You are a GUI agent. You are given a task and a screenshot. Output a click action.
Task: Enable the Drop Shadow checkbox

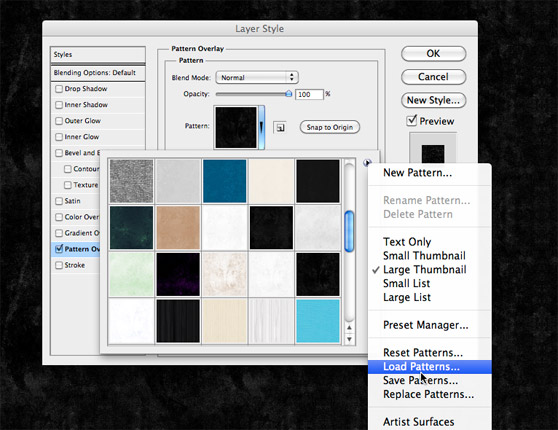(59, 89)
